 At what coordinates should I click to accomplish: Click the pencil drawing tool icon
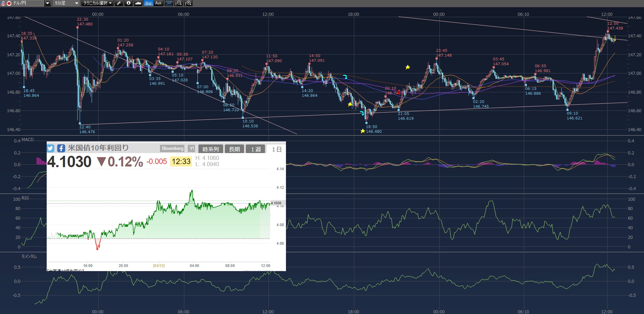coord(119,3)
